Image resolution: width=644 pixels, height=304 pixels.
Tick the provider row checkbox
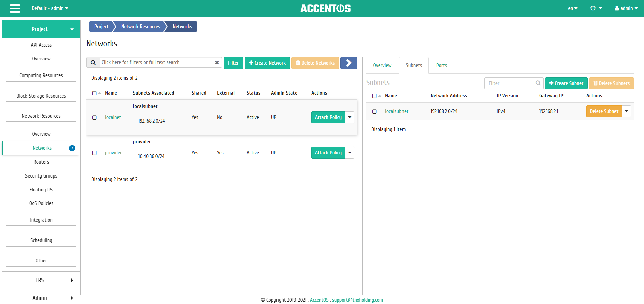click(94, 153)
